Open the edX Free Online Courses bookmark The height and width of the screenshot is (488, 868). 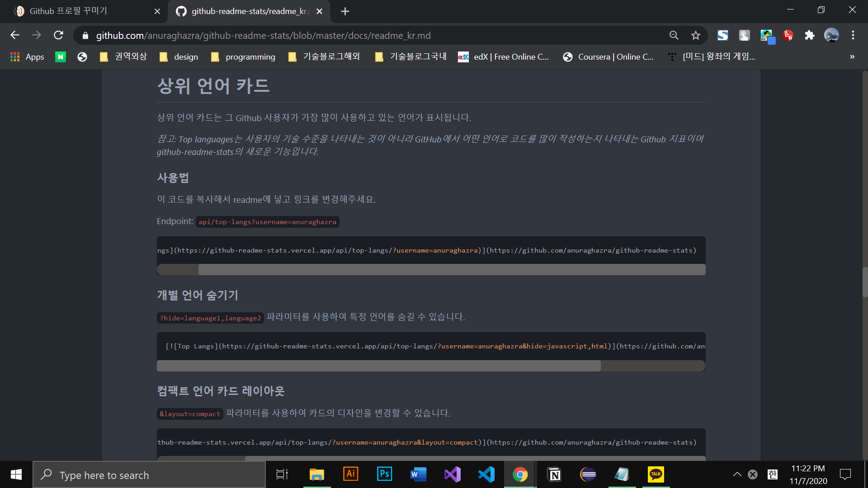coord(503,56)
